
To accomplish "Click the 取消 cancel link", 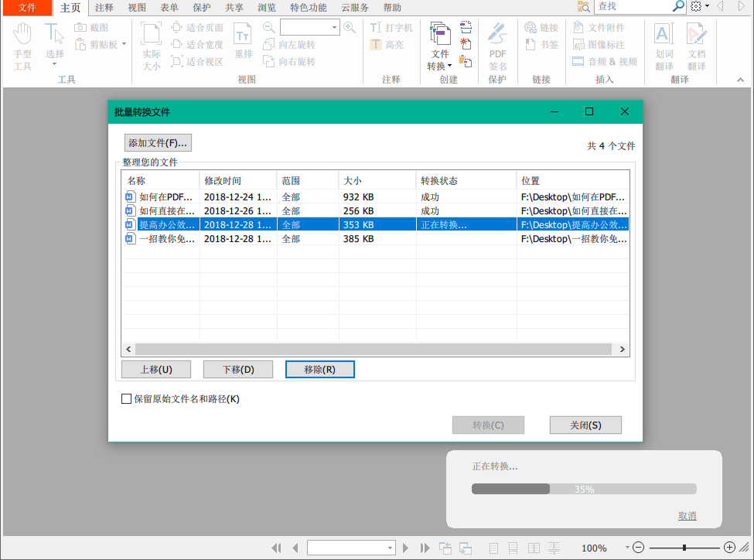I will (x=687, y=515).
